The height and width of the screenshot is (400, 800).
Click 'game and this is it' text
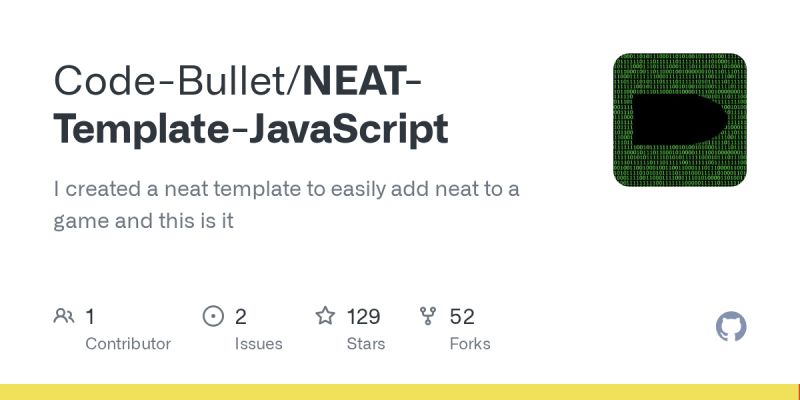143,221
